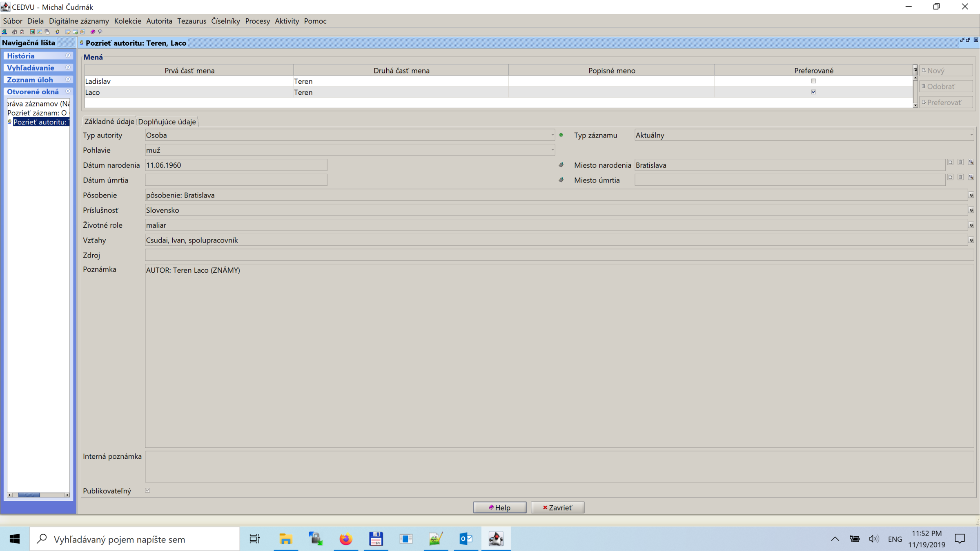Viewport: 980px width, 551px height.
Task: Click the painter palette toolbar icon
Action: pyautogui.click(x=82, y=32)
